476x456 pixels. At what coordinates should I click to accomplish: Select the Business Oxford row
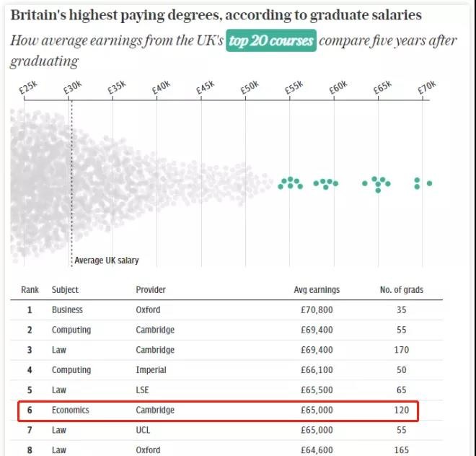pyautogui.click(x=226, y=310)
